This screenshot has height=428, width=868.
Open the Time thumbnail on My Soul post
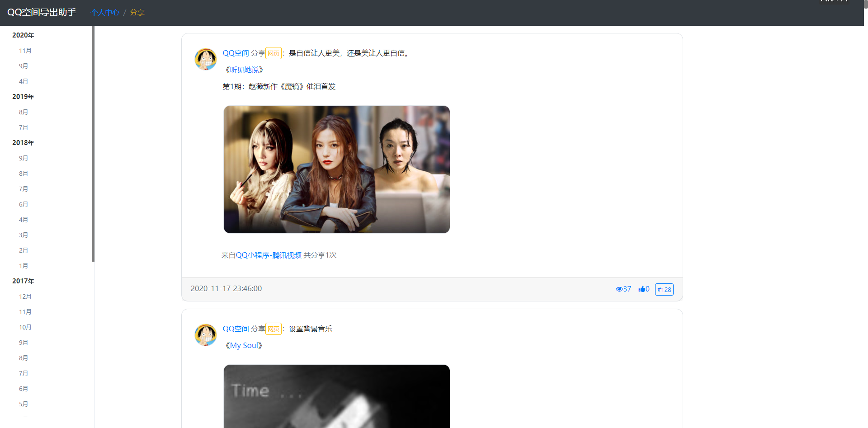[x=337, y=396]
